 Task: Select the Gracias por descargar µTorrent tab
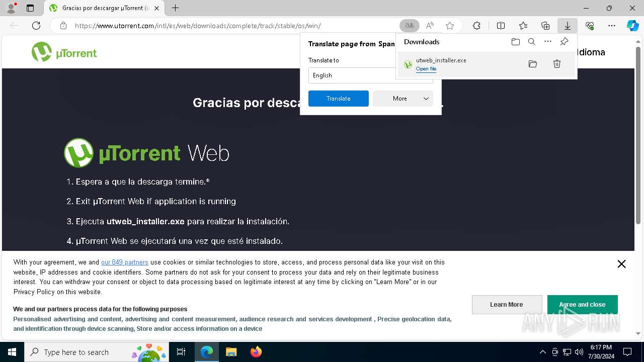[105, 8]
